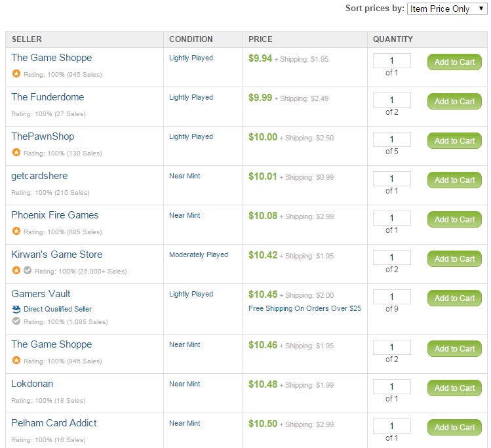Click gold star badge beside Phoenix Fire Games rating

(16, 231)
